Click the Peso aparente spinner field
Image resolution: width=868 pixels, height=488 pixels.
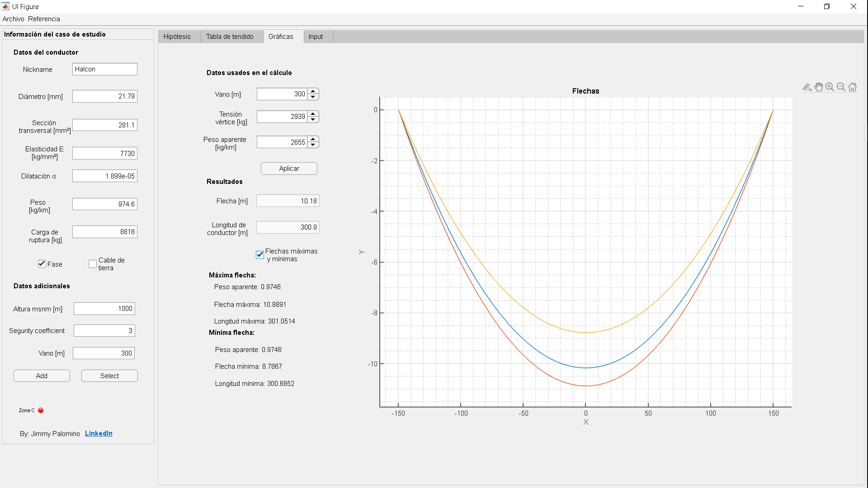[x=282, y=142]
